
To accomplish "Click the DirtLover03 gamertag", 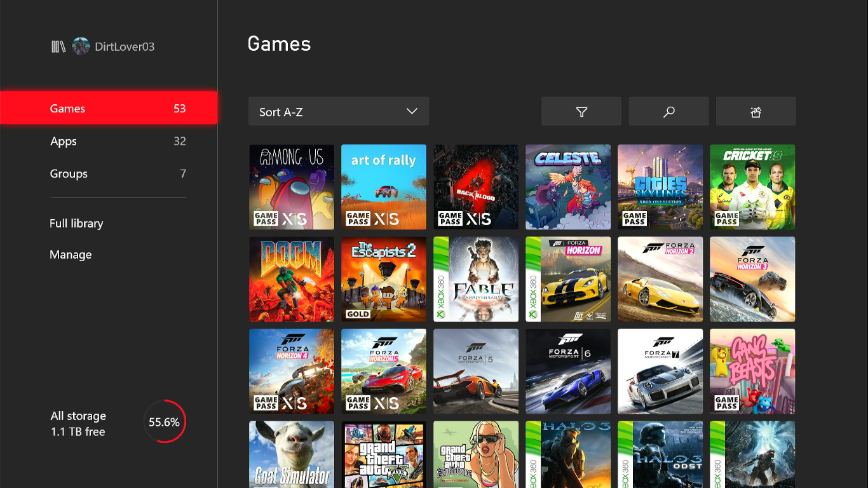I will [x=125, y=46].
